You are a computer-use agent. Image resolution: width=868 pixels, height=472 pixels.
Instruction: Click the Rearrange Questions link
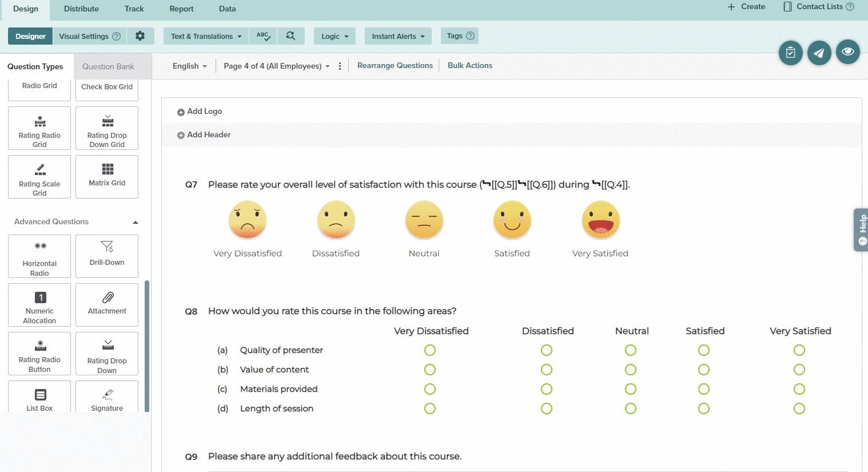click(395, 65)
